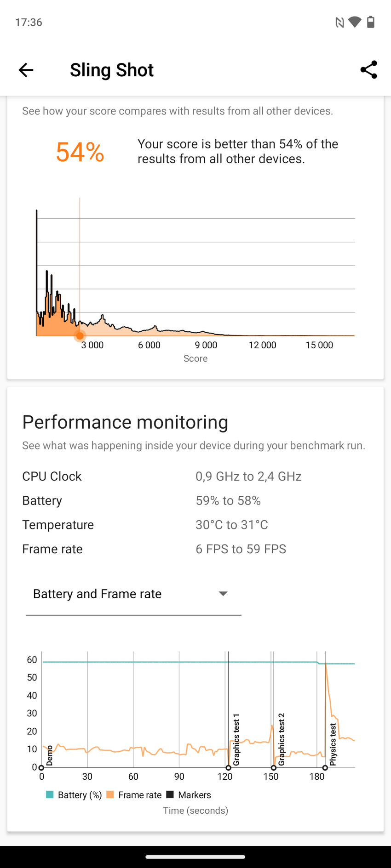Screen dimensions: 391x868
Task: Tap the orange score dot on histogram
Action: coord(80,336)
